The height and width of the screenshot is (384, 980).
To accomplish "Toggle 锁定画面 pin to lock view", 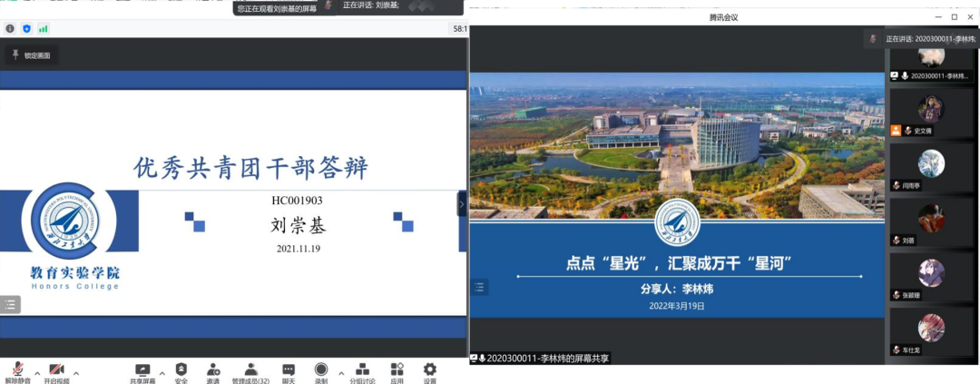I will [31, 55].
